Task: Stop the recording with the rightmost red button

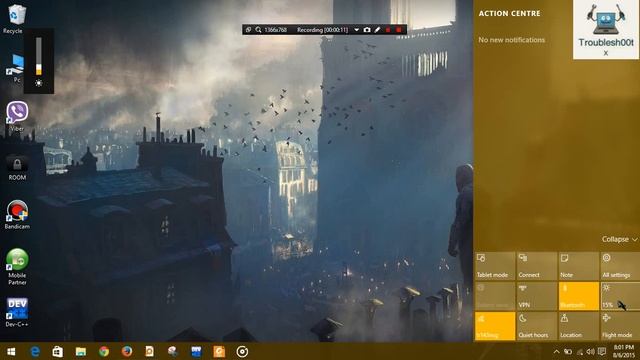Action: click(399, 30)
